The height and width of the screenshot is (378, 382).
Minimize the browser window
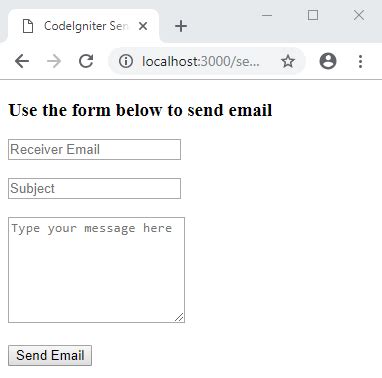pyautogui.click(x=267, y=15)
